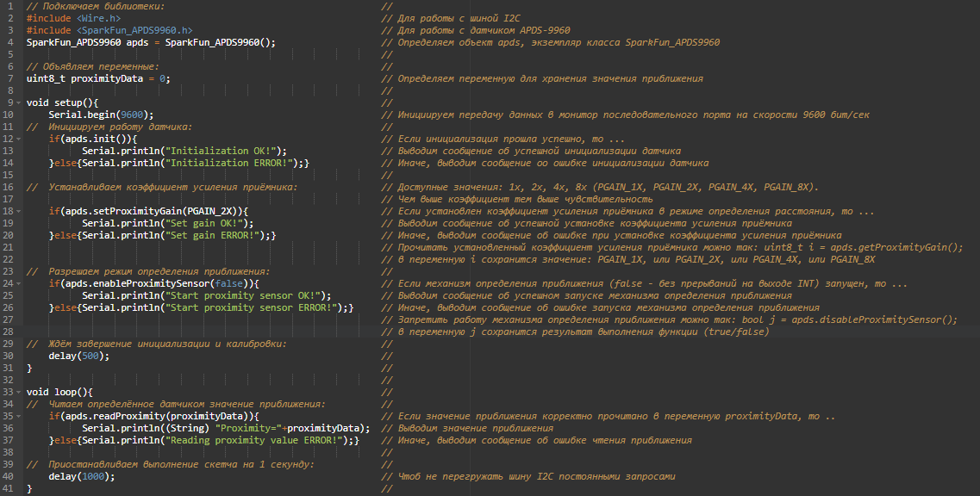Click 'apds.enableProximitySensor(false)' call
Viewport: 980px width, 496px height.
pos(159,283)
